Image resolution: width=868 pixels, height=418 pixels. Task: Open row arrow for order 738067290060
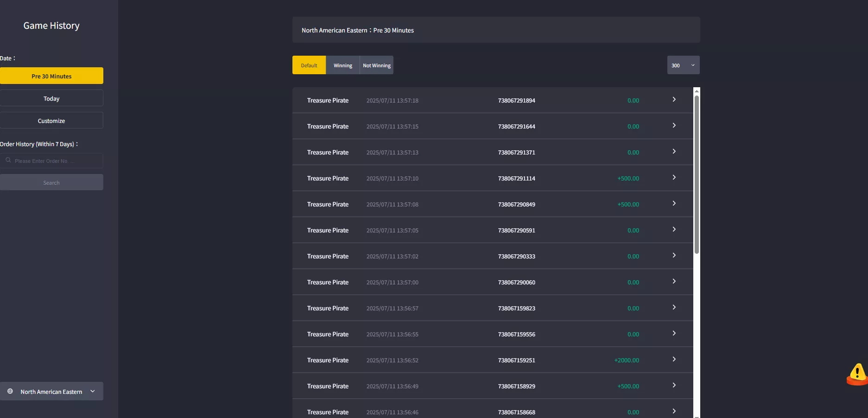674,282
